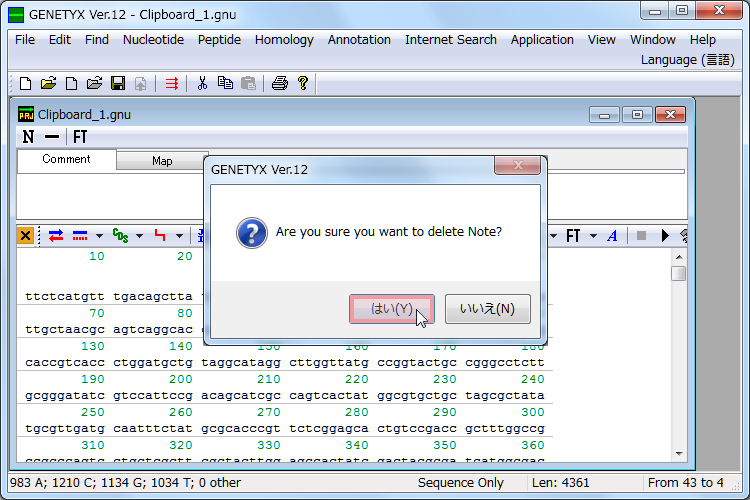
Task: Click the orange X icon on sequence toolbar
Action: pyautogui.click(x=25, y=235)
